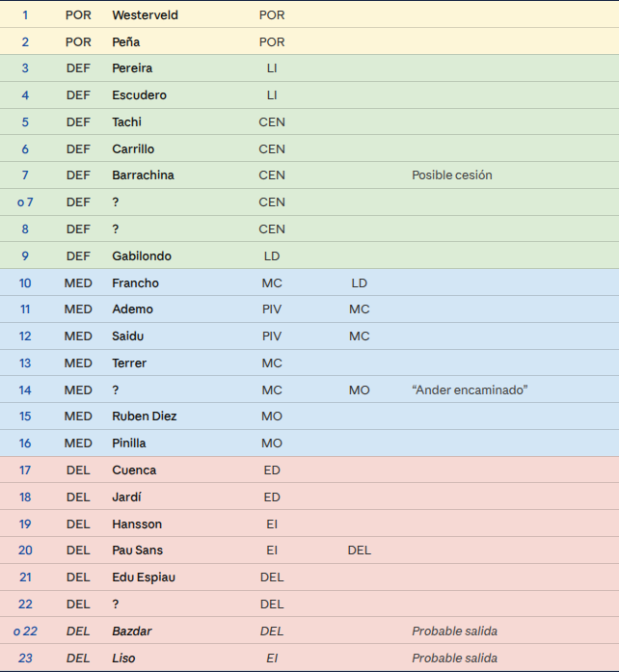The image size is (619, 672).
Task: Click Bazdar's 'Probable salida' note
Action: 454,632
